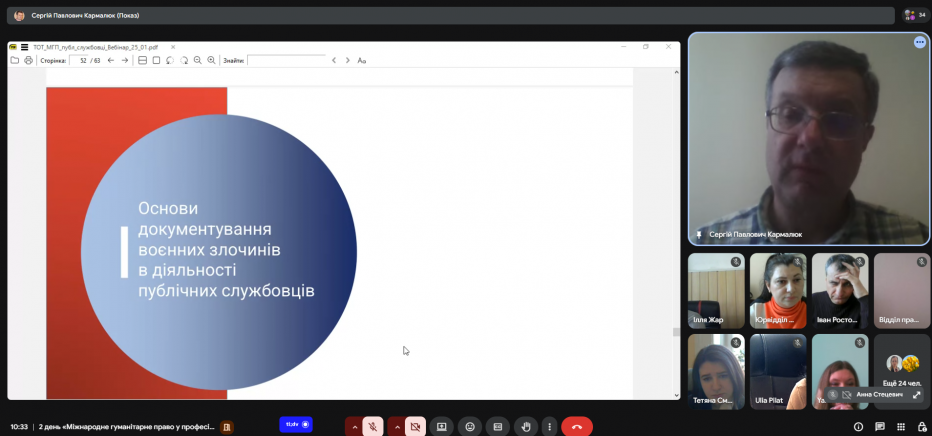Open the chat panel icon
This screenshot has width=932, height=436.
click(879, 426)
